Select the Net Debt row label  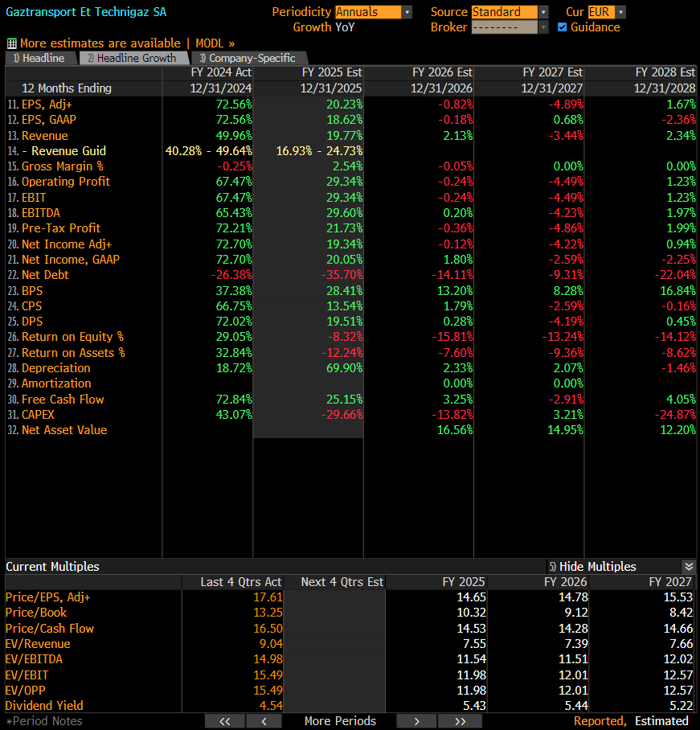45,275
